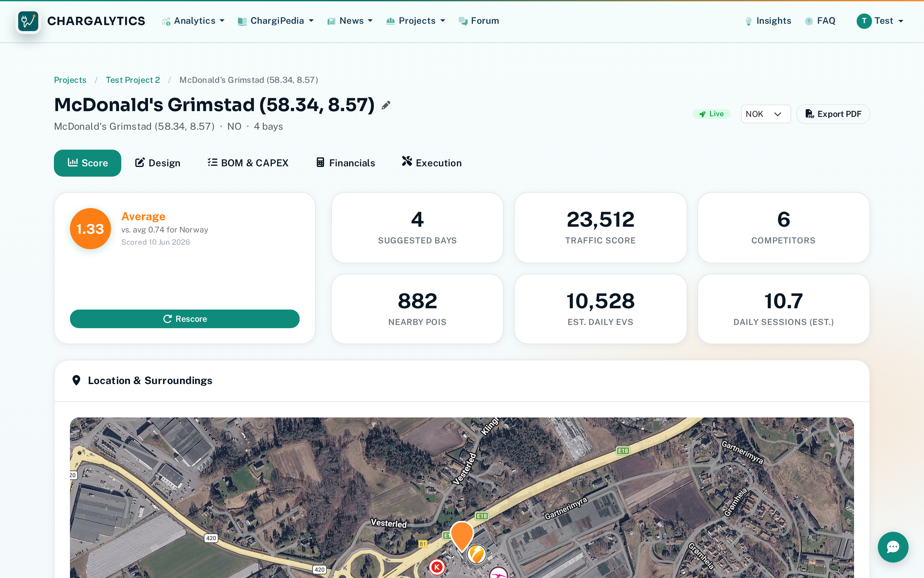Click the Est. Daily EVs card
Viewport: 924px width, 578px height.
click(x=600, y=309)
